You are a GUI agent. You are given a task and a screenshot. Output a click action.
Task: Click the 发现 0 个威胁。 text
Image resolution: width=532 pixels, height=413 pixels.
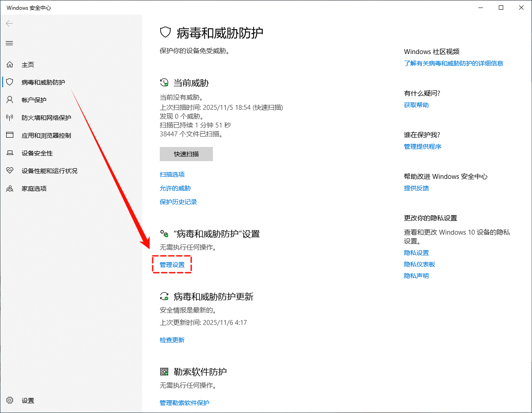pyautogui.click(x=182, y=116)
